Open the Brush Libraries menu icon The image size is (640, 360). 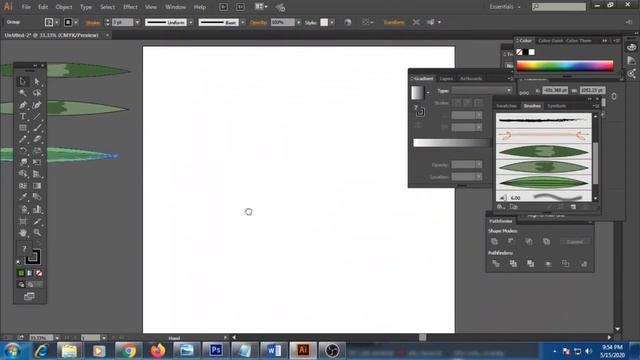501,207
